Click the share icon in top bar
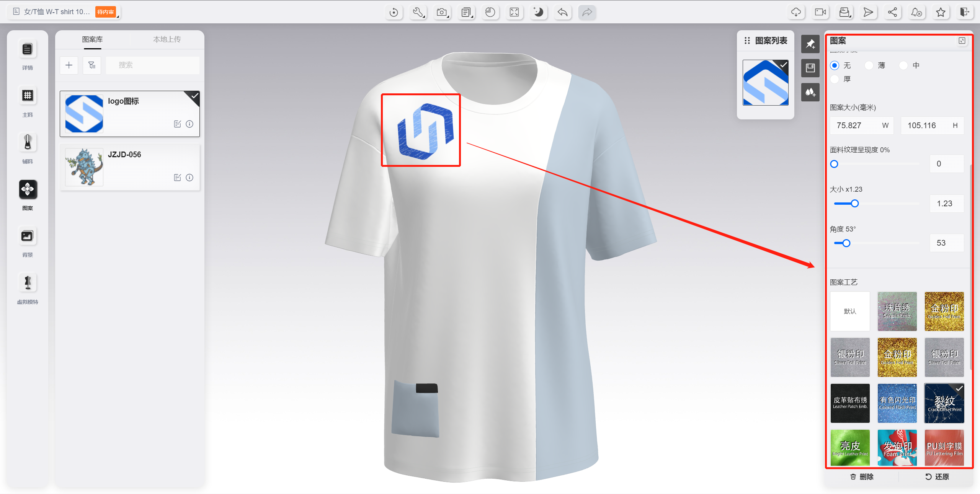 892,12
